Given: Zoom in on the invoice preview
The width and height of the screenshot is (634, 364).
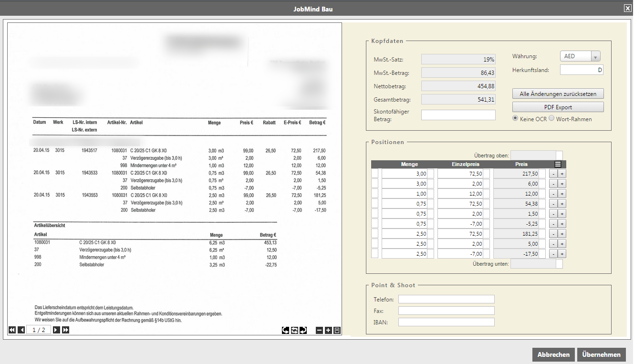Looking at the screenshot, I should point(328,330).
